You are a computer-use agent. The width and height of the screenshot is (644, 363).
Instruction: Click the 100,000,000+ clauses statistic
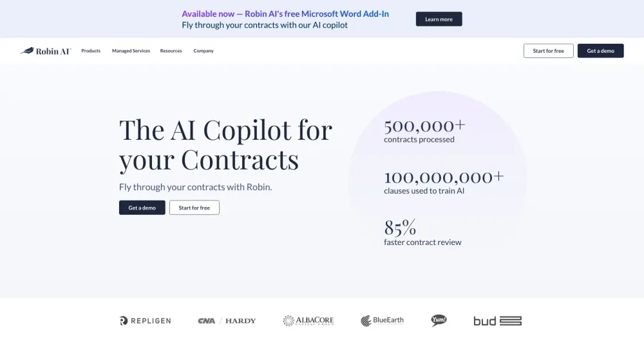tap(444, 182)
